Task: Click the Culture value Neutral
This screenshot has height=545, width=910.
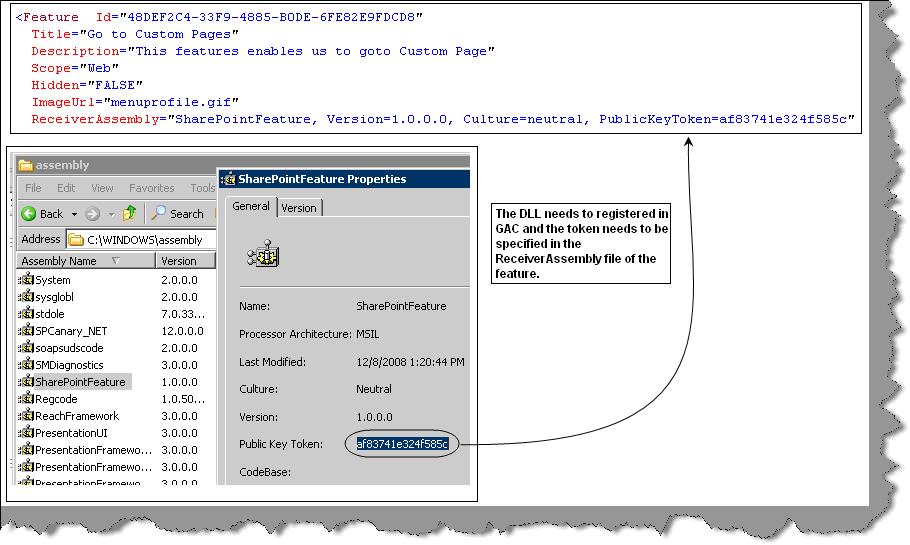Action: [374, 389]
